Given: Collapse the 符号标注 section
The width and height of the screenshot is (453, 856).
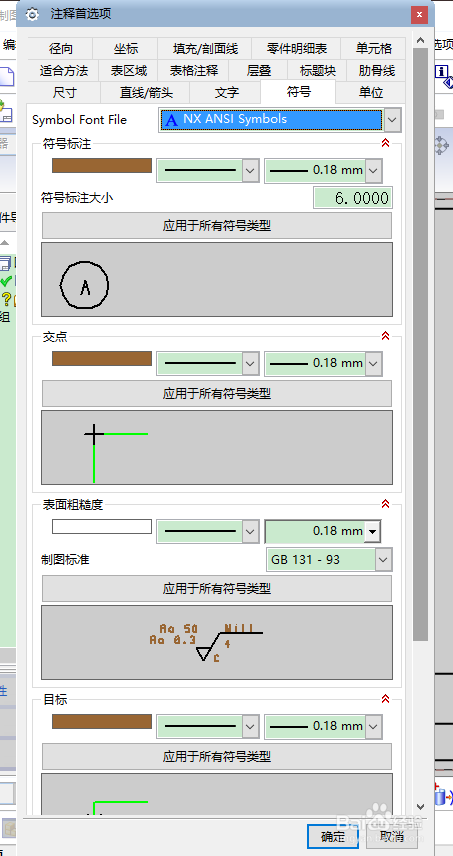Looking at the screenshot, I should tap(386, 143).
